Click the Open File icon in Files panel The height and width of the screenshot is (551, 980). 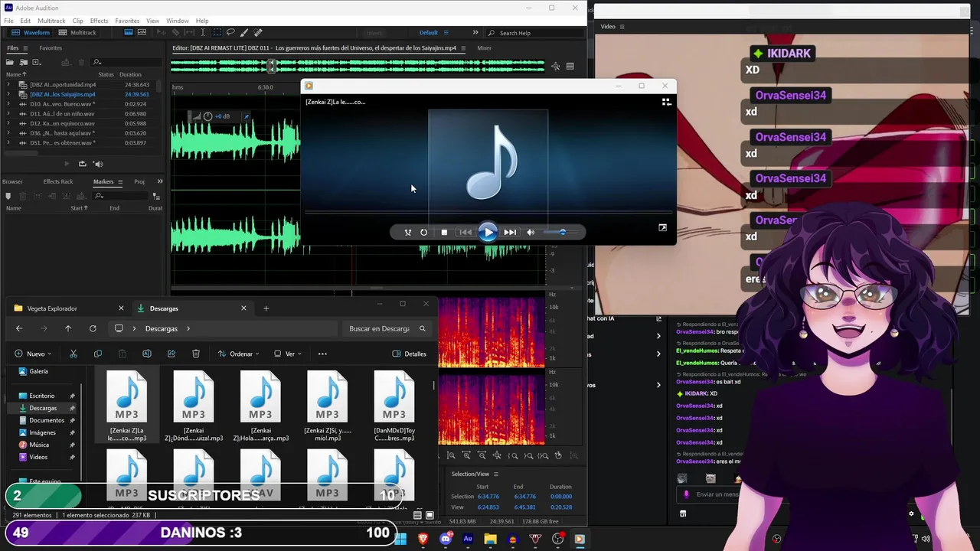(x=10, y=62)
